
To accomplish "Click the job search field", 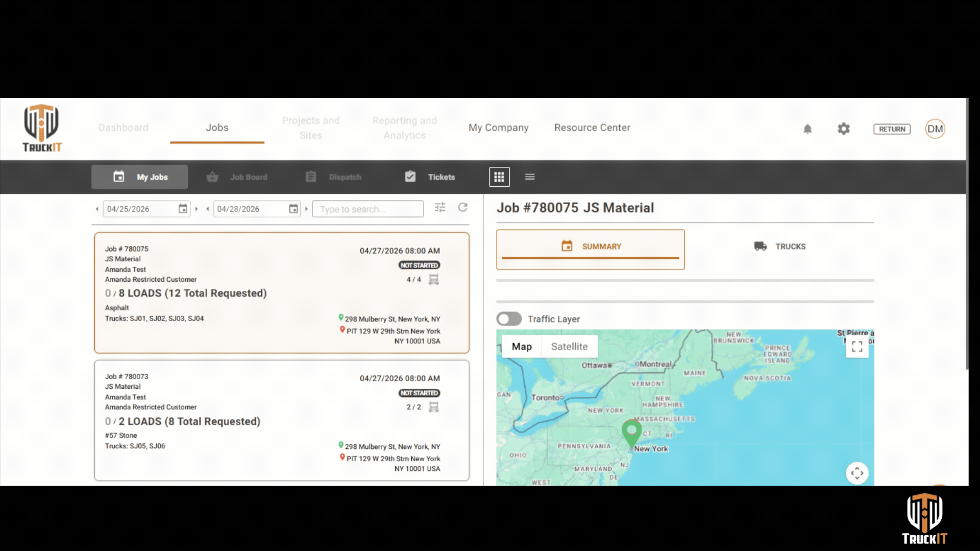I will click(x=367, y=209).
